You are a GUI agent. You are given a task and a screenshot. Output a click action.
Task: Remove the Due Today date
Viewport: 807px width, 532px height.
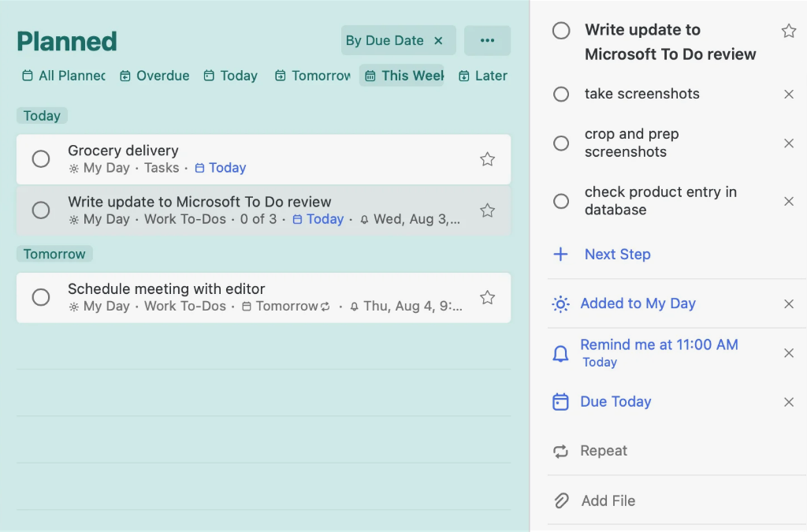pos(788,402)
